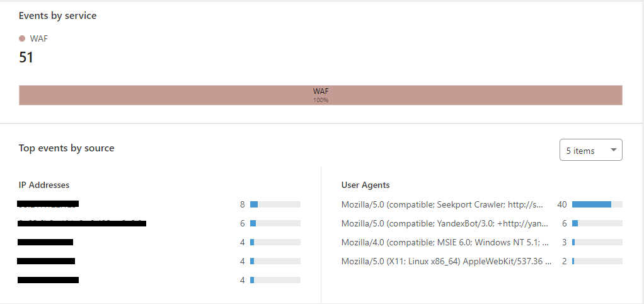Click the bar for MSIE 6.0 count 3

[597, 242]
